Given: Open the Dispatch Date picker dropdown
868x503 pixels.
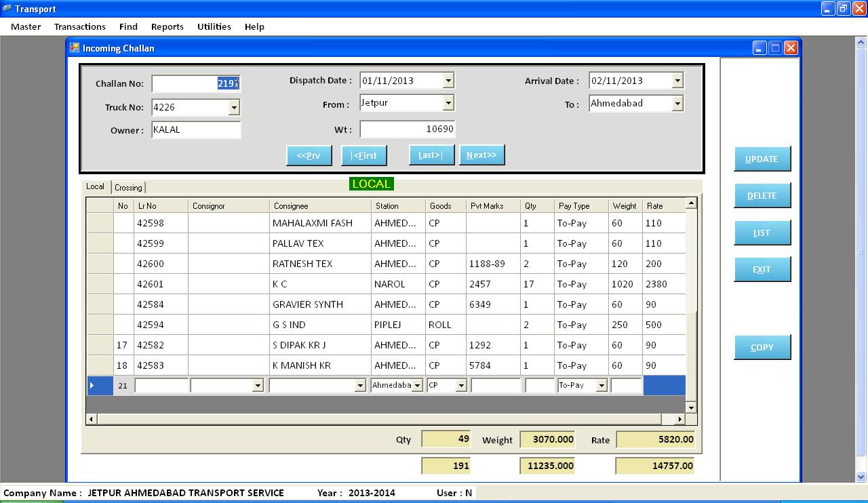Looking at the screenshot, I should (x=448, y=81).
